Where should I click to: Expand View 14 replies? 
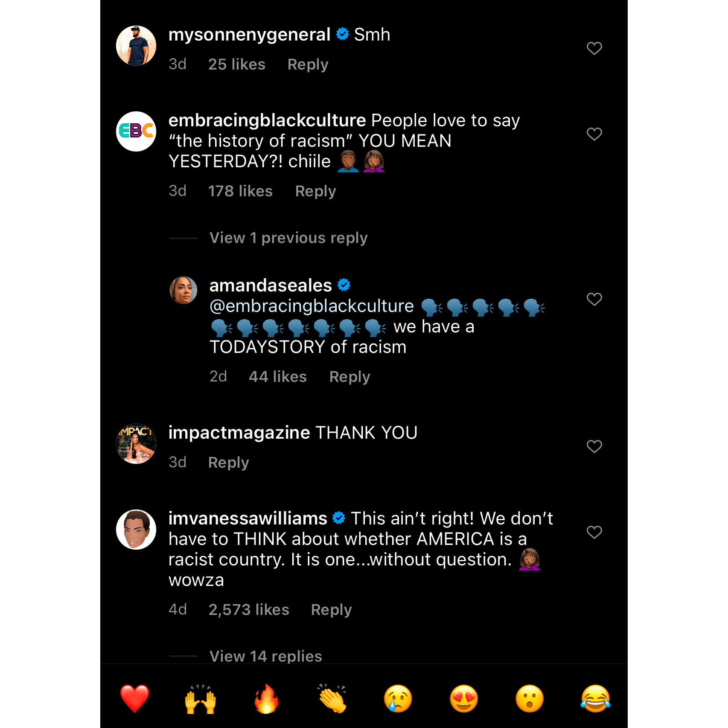coord(265,656)
